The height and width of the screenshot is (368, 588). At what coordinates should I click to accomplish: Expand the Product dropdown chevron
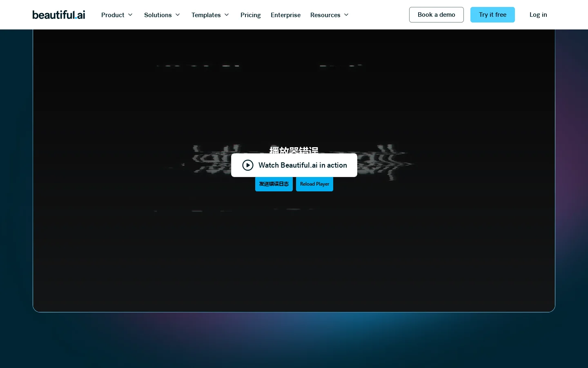[130, 15]
